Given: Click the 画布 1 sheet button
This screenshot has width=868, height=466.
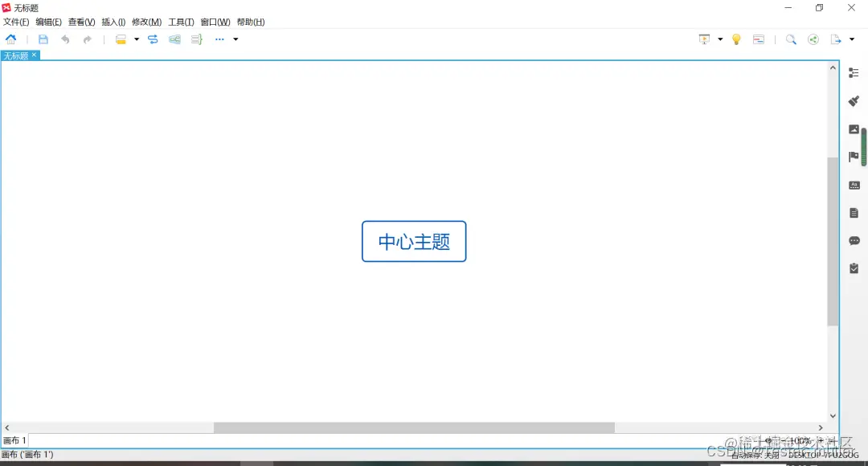Looking at the screenshot, I should coord(14,440).
